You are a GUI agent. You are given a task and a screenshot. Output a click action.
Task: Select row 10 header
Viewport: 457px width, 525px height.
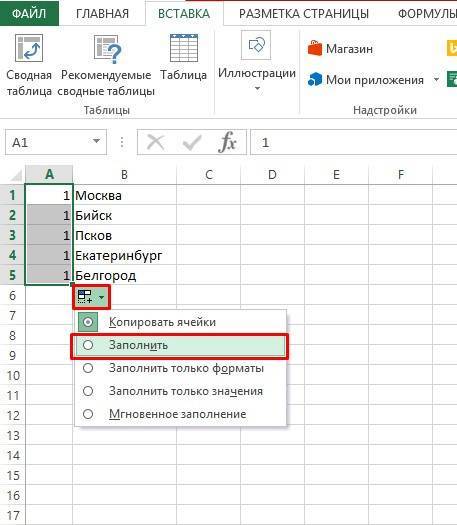coord(12,375)
